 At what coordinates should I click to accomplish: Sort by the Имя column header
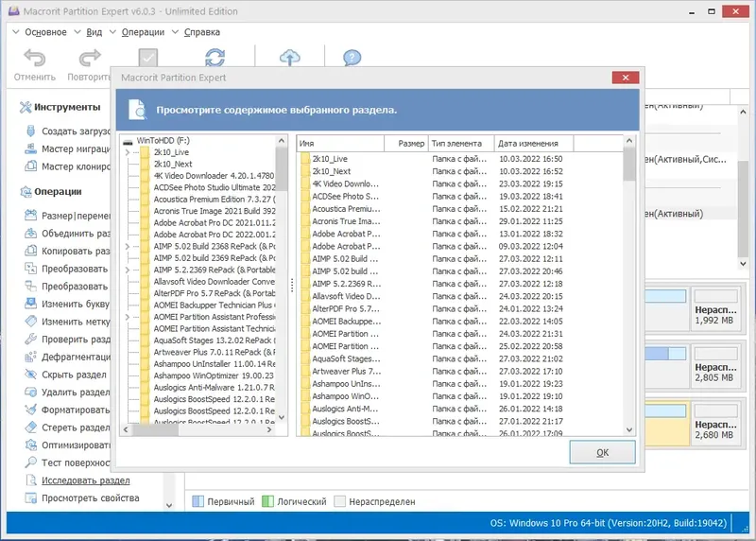(x=340, y=144)
